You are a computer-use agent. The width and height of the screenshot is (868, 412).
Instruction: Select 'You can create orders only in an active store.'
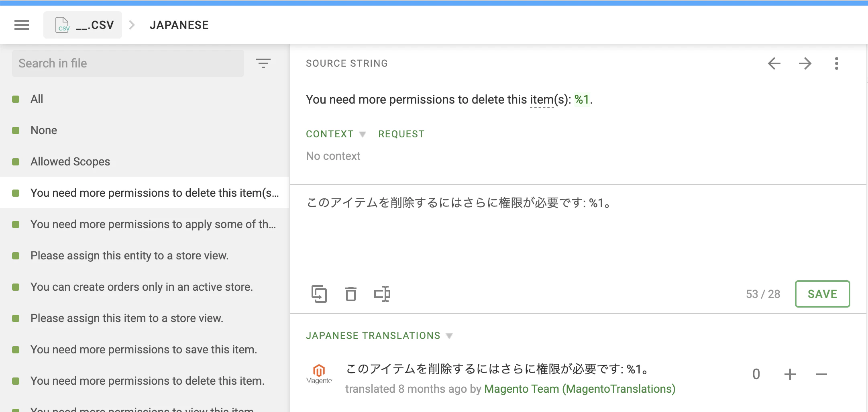click(x=145, y=287)
